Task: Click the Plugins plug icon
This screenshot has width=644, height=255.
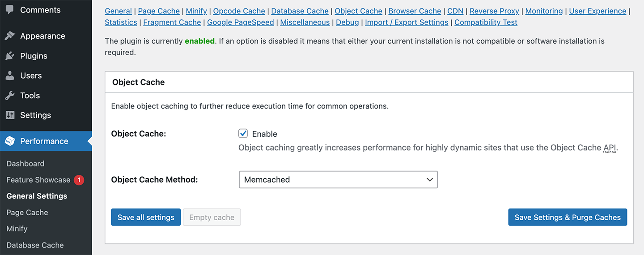Action: (10, 56)
